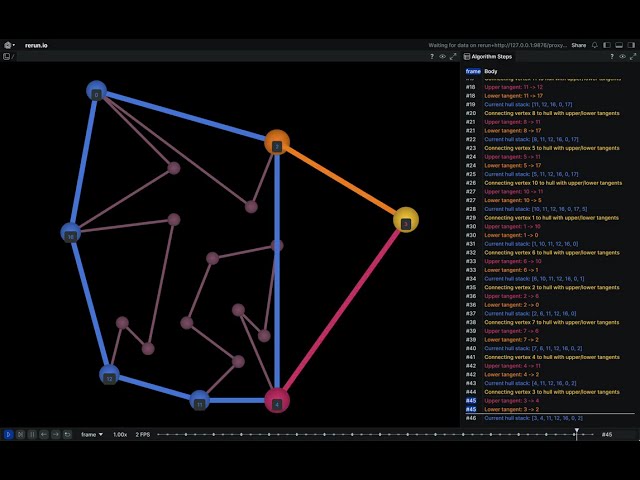
Task: Select blue graph node 11
Action: click(x=200, y=400)
